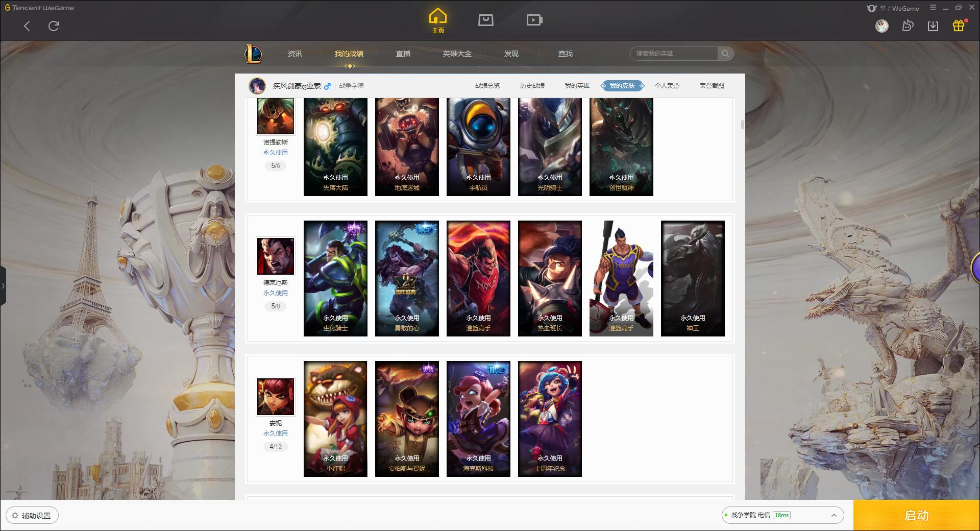This screenshot has width=980, height=531.
Task: Open the 发现 tab
Action: pyautogui.click(x=511, y=54)
